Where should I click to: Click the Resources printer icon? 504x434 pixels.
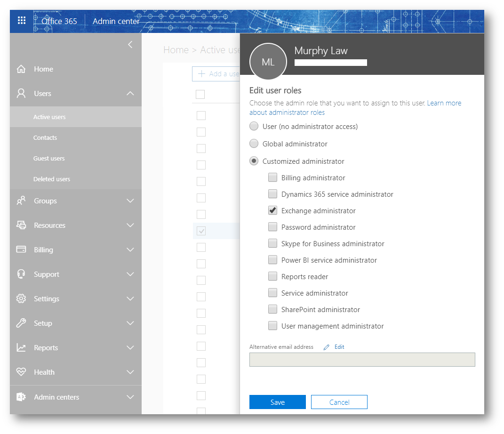21,225
